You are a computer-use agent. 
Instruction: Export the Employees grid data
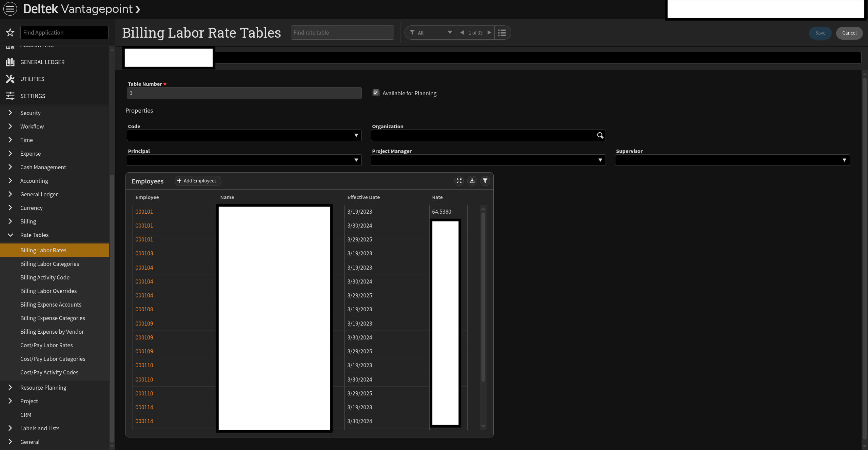tap(472, 181)
